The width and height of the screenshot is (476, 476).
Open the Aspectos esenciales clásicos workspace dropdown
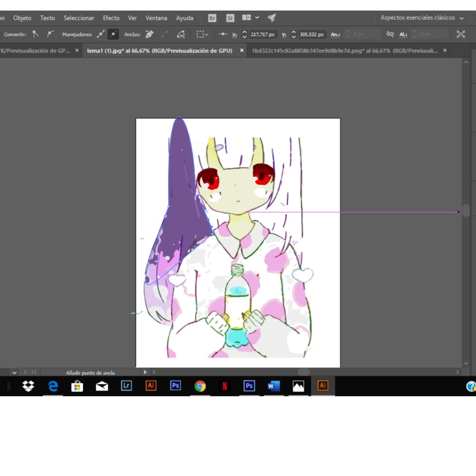click(422, 18)
